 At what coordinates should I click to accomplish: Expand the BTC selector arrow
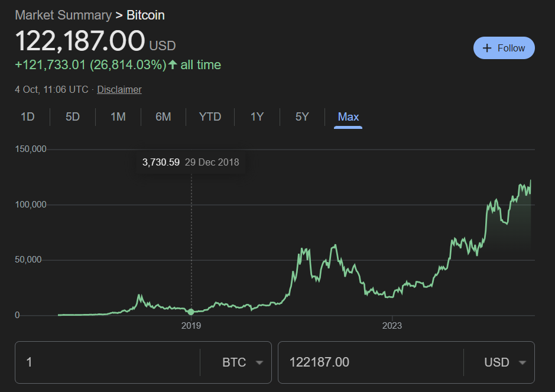point(259,362)
